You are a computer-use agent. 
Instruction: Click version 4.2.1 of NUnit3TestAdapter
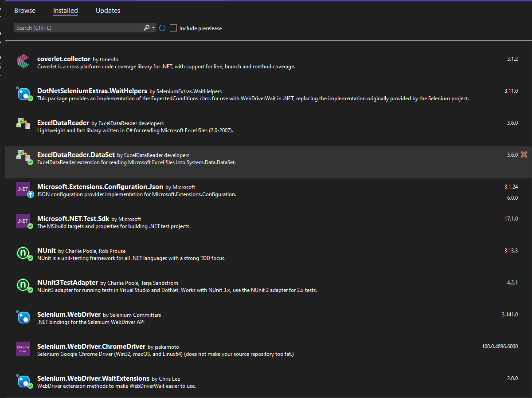tap(512, 283)
